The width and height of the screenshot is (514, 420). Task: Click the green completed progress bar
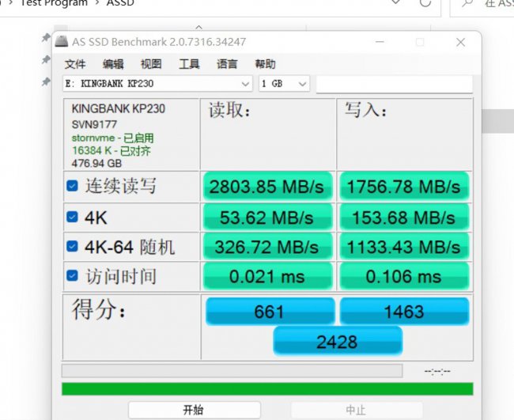267,389
